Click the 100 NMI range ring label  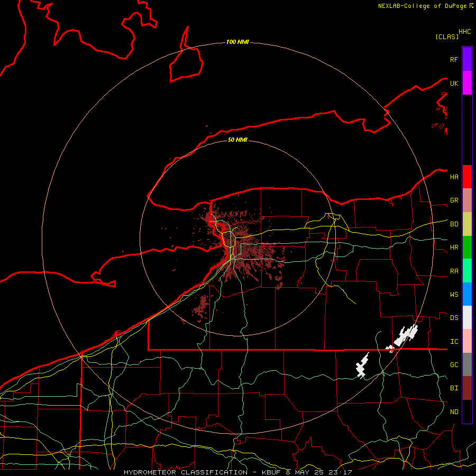pyautogui.click(x=237, y=42)
